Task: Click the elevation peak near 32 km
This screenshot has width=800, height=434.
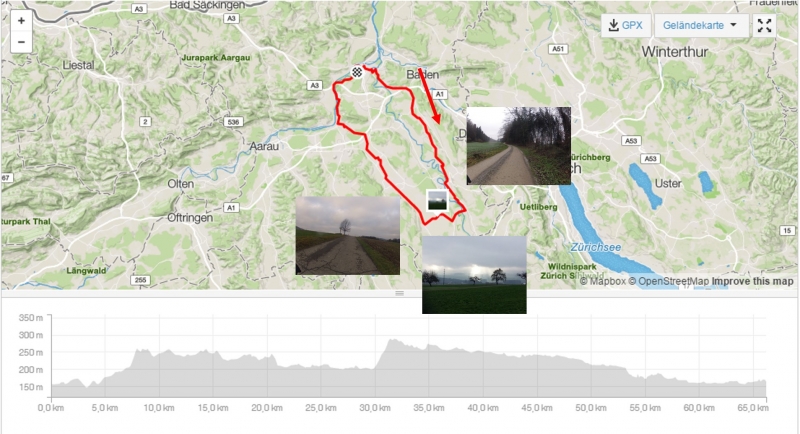Action: 392,341
